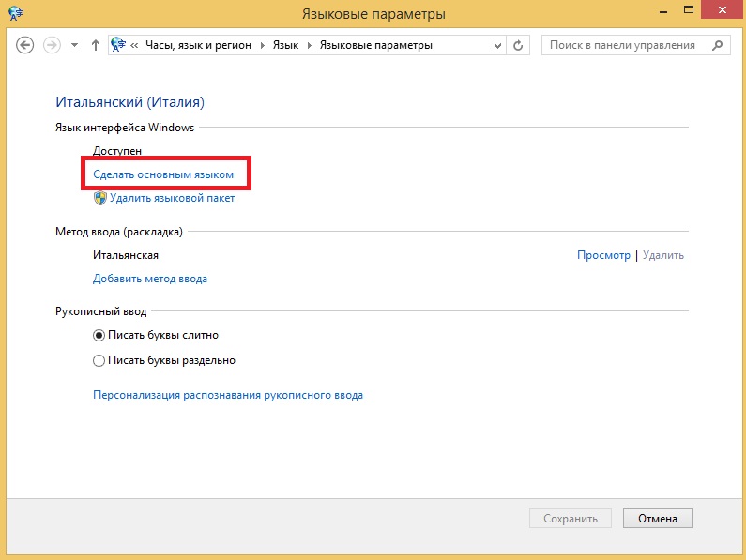This screenshot has height=560, width=746.
Task: Select Писать буквы раздельно radio button
Action: (99, 360)
